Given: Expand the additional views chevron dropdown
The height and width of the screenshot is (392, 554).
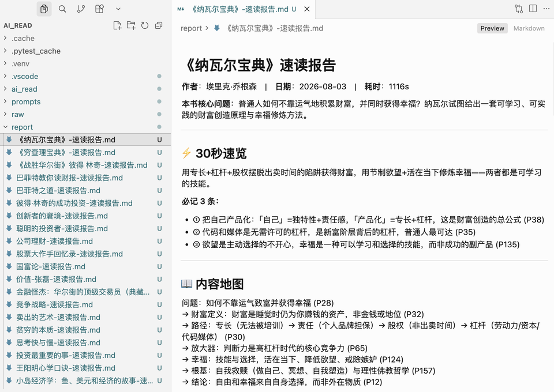Looking at the screenshot, I should 118,9.
